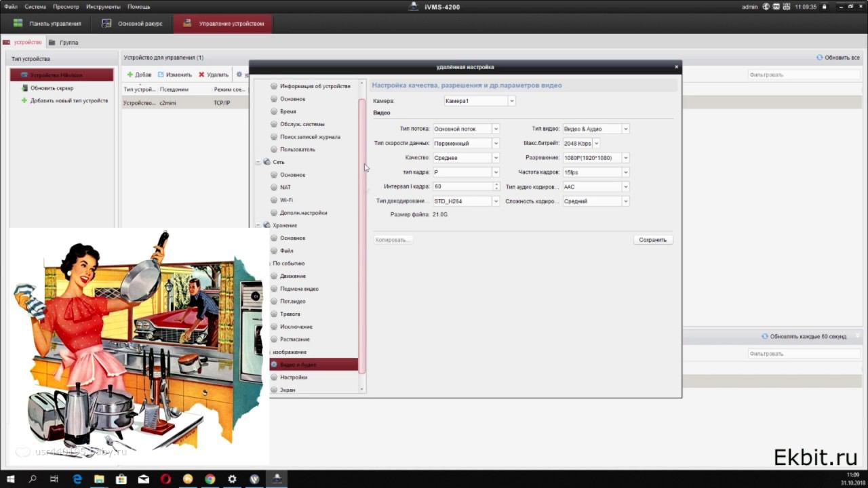Open Движение event item
This screenshot has width=868, height=488.
tap(292, 276)
